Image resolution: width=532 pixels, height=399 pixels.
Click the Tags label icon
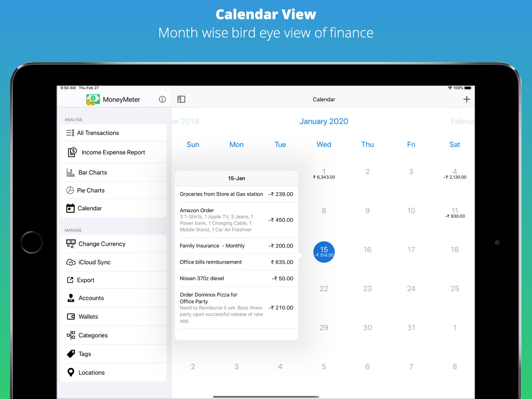(71, 354)
